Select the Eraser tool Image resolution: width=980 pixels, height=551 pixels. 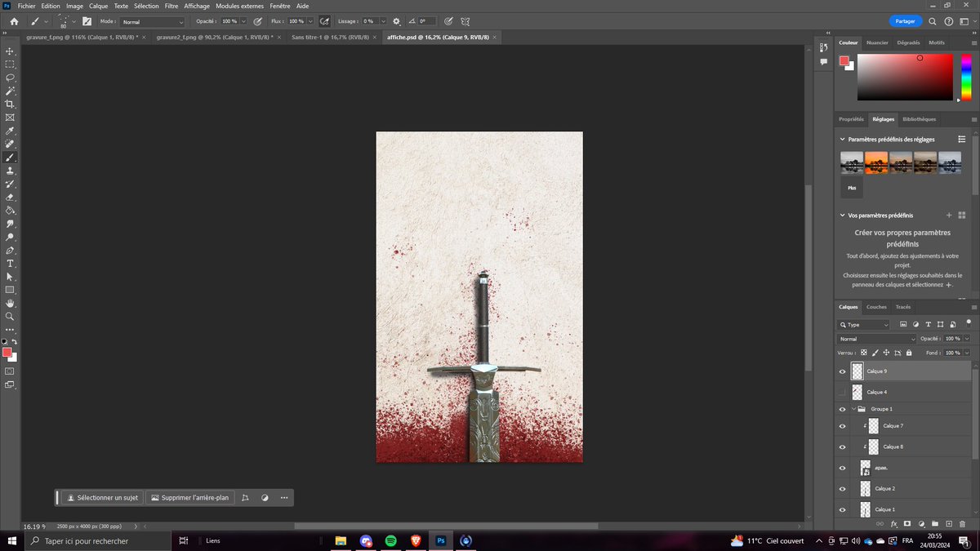click(x=10, y=197)
